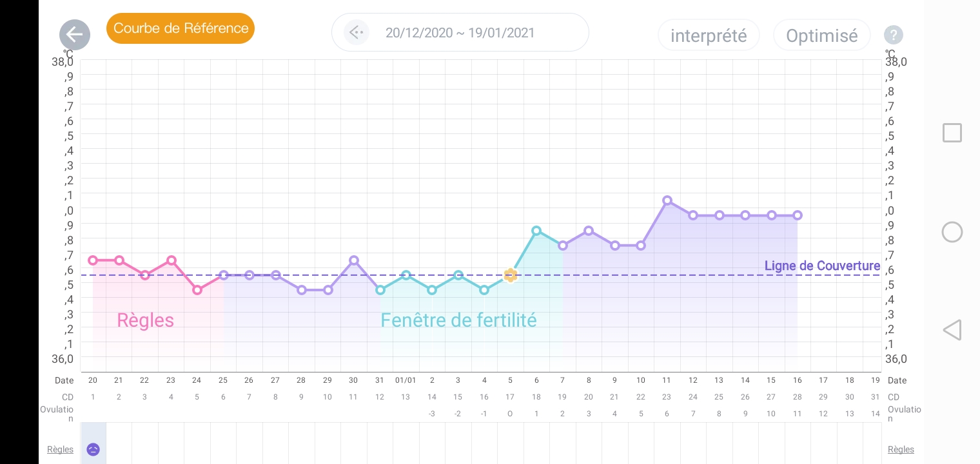Image resolution: width=980 pixels, height=464 pixels.
Task: Click the Règles link at bottom right
Action: pos(901,449)
